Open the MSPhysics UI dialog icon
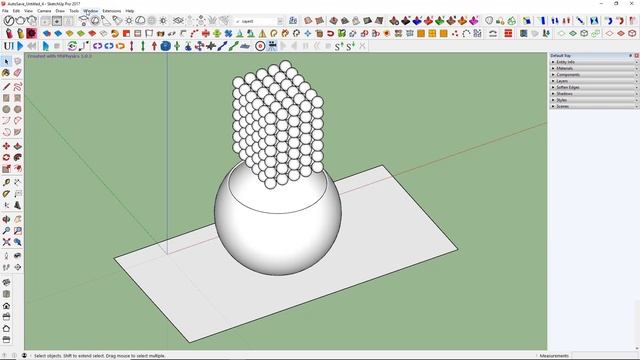Screen dimensions: 640x360 coord(9,46)
